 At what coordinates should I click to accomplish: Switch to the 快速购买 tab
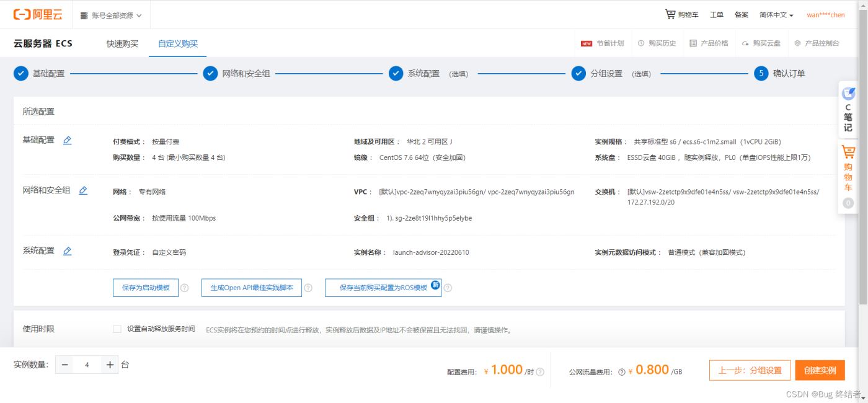[x=122, y=43]
